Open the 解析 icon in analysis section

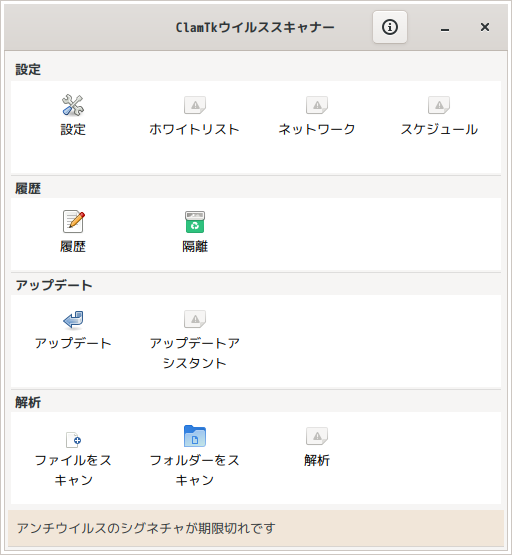point(317,436)
